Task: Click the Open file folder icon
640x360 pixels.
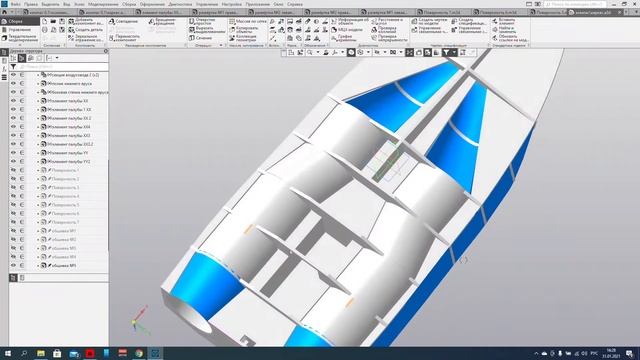Action: (x=53, y=21)
